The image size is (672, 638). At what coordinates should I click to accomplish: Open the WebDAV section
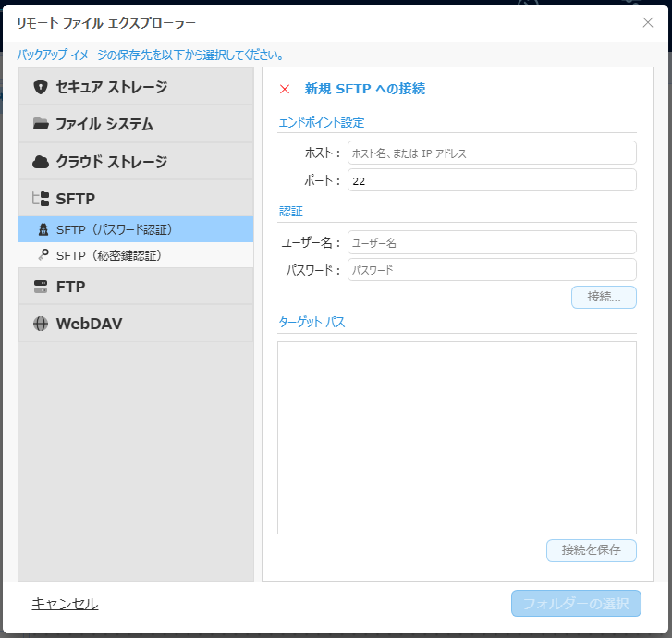pos(136,324)
